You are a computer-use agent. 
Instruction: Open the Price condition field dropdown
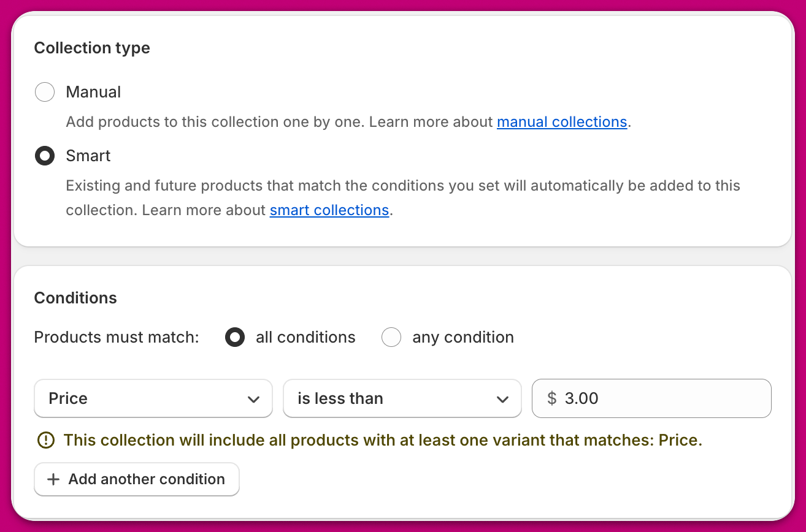tap(147, 398)
